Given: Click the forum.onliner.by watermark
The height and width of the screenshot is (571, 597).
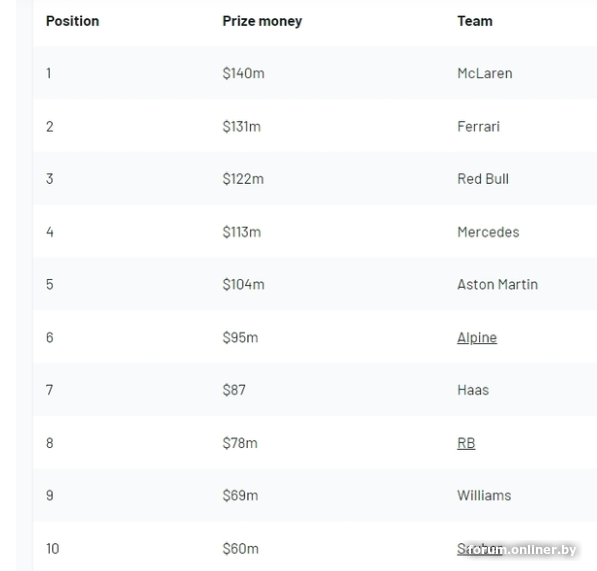Looking at the screenshot, I should click(x=522, y=550).
